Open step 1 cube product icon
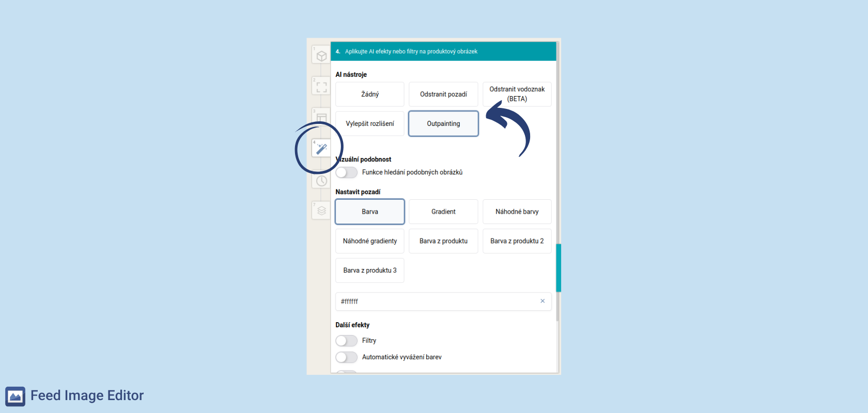This screenshot has height=413, width=868. pyautogui.click(x=321, y=55)
